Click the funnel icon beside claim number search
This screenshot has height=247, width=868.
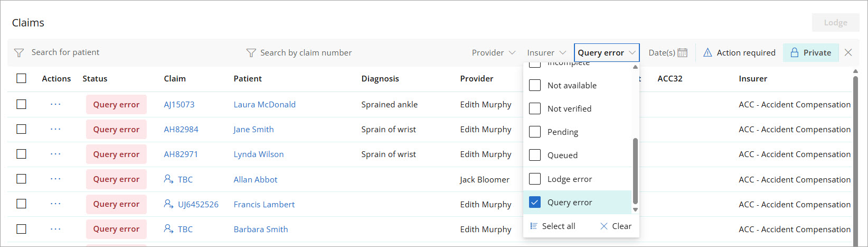[251, 52]
